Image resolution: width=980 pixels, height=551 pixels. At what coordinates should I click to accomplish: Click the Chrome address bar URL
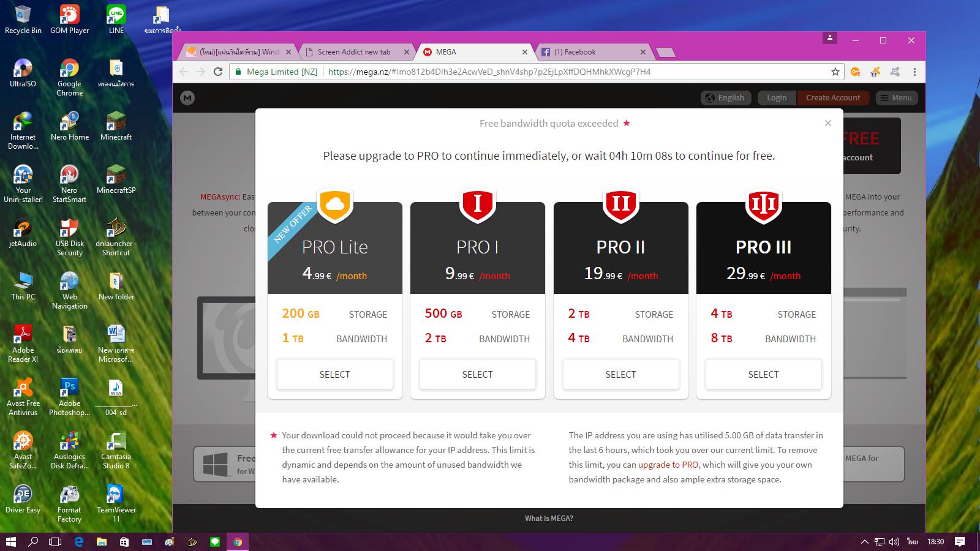[x=489, y=72]
